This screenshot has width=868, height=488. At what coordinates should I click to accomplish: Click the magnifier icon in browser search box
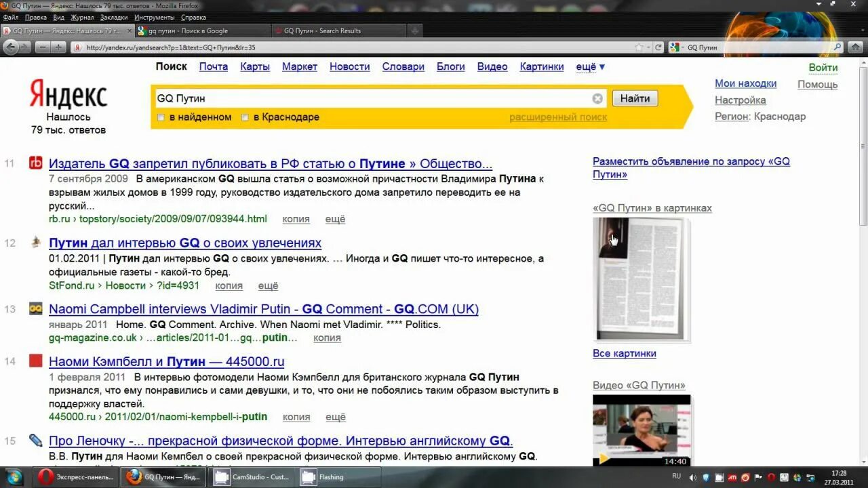[837, 47]
